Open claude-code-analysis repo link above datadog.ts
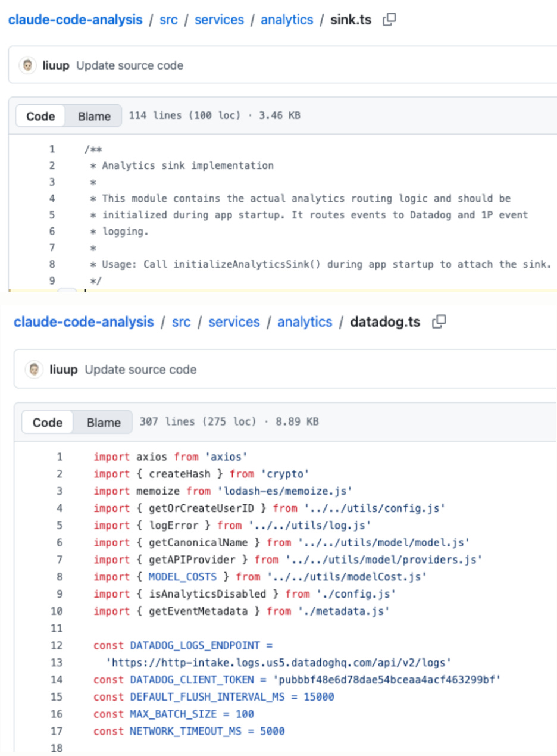The width and height of the screenshot is (557, 756). tap(84, 322)
